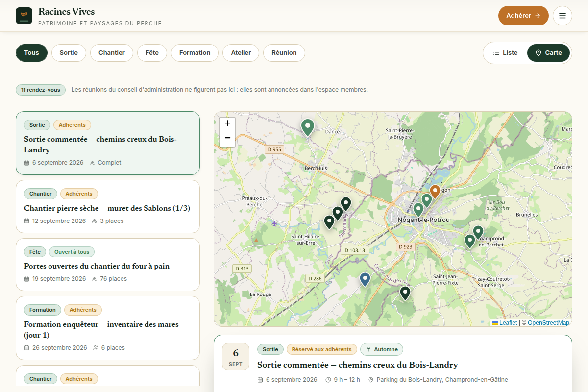Click the pin icon in Carte button
This screenshot has height=392, width=588.
(539, 53)
